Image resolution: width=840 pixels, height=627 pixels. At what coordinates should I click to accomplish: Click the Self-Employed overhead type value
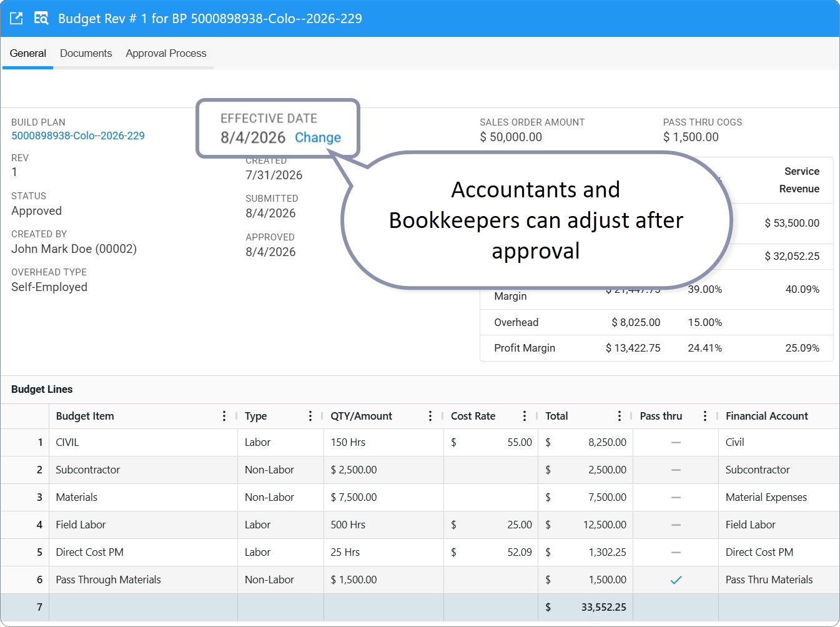point(49,287)
